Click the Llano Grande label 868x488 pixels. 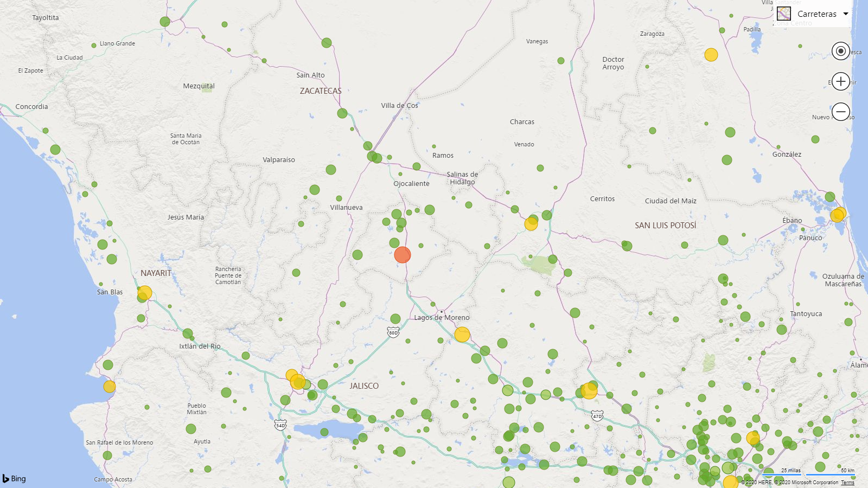pyautogui.click(x=118, y=43)
